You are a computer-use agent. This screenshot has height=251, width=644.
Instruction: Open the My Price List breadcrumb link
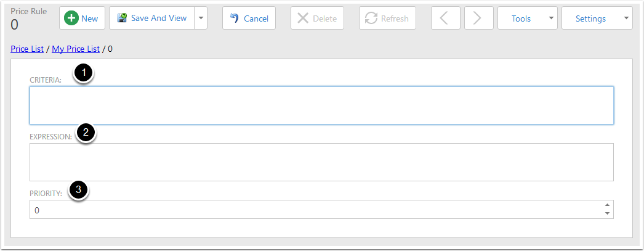click(76, 49)
